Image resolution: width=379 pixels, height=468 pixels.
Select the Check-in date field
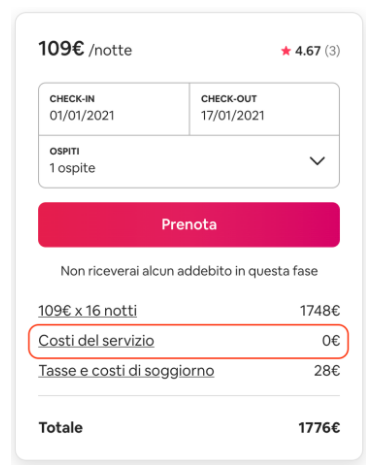point(114,109)
